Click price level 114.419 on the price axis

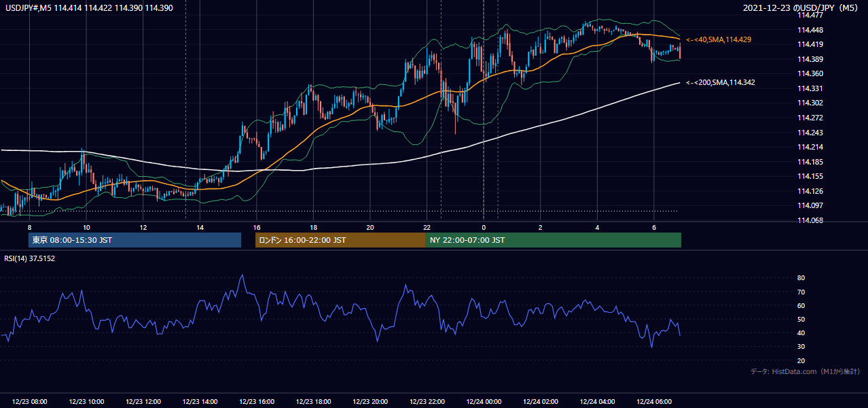(810, 44)
